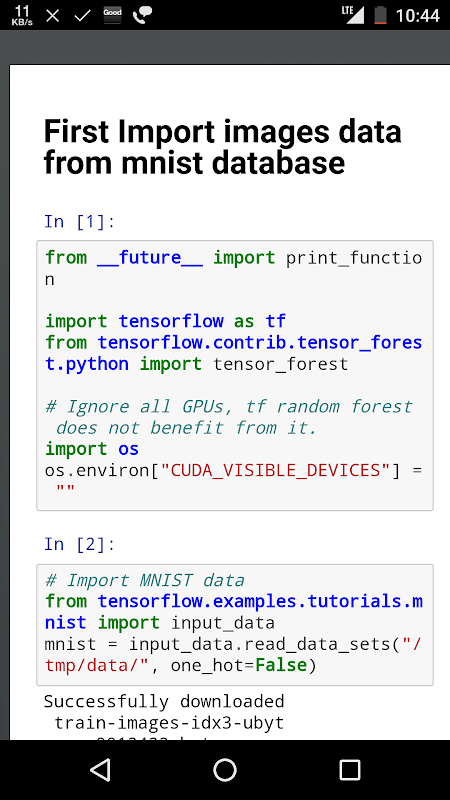Image resolution: width=450 pixels, height=800 pixels.
Task: Select the 'In [1]:' cell prompt
Action: pyautogui.click(x=80, y=221)
